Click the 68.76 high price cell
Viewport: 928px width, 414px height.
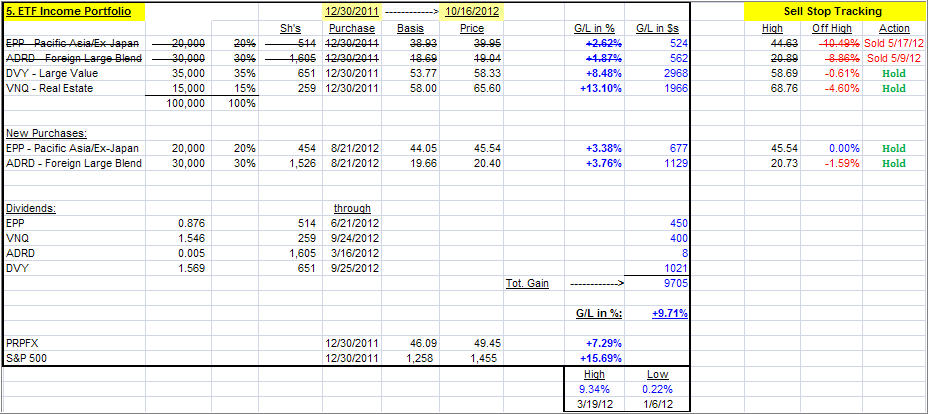(x=785, y=88)
